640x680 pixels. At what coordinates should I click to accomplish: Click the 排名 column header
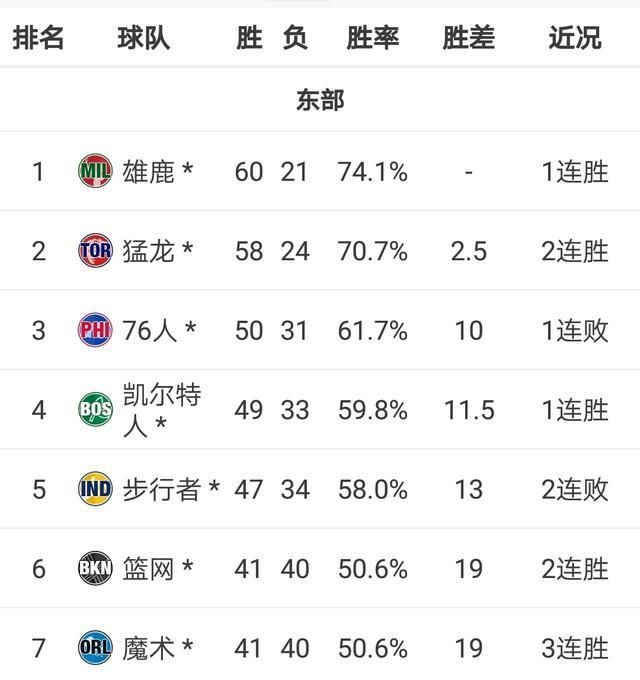[x=38, y=38]
